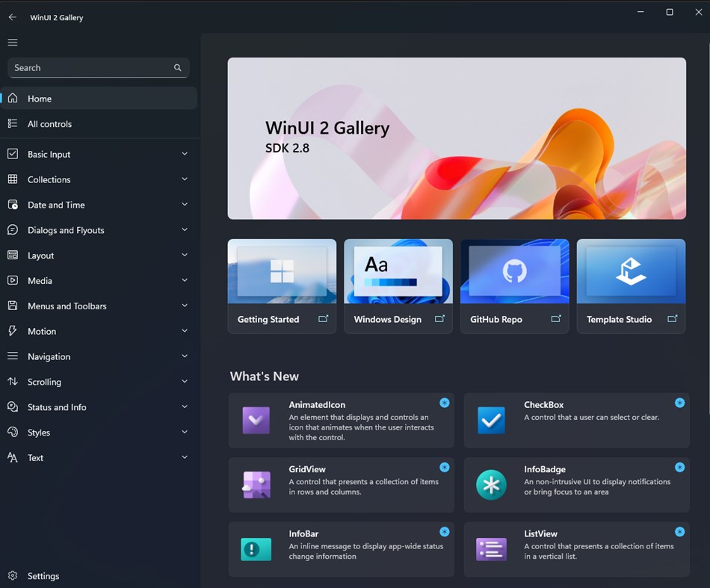Click new badge on AnimatedIcon card
This screenshot has width=710, height=588.
(x=445, y=403)
